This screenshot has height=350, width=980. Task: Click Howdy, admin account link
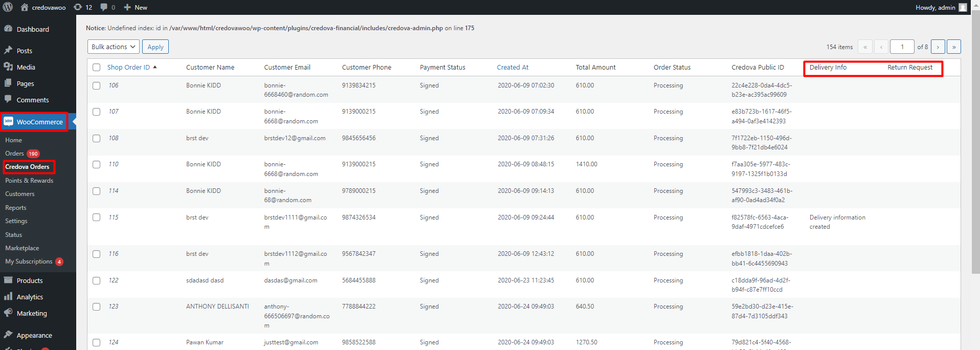pyautogui.click(x=936, y=7)
